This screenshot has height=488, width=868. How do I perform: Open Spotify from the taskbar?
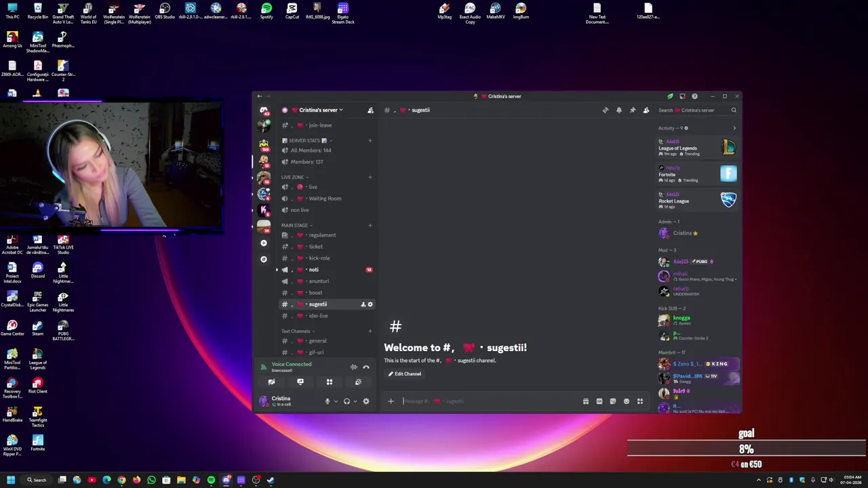point(211,480)
